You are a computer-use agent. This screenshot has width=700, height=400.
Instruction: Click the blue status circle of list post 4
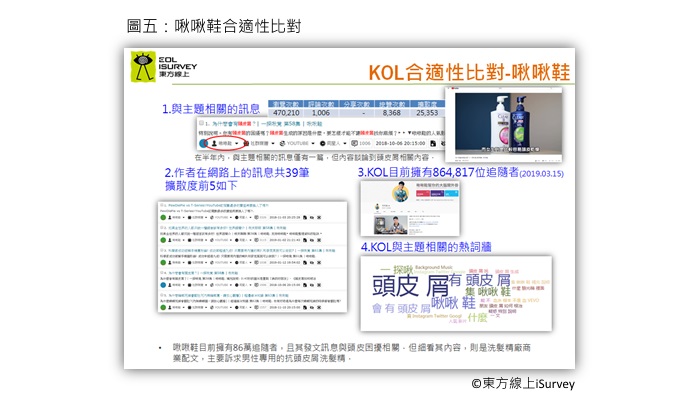point(163,285)
